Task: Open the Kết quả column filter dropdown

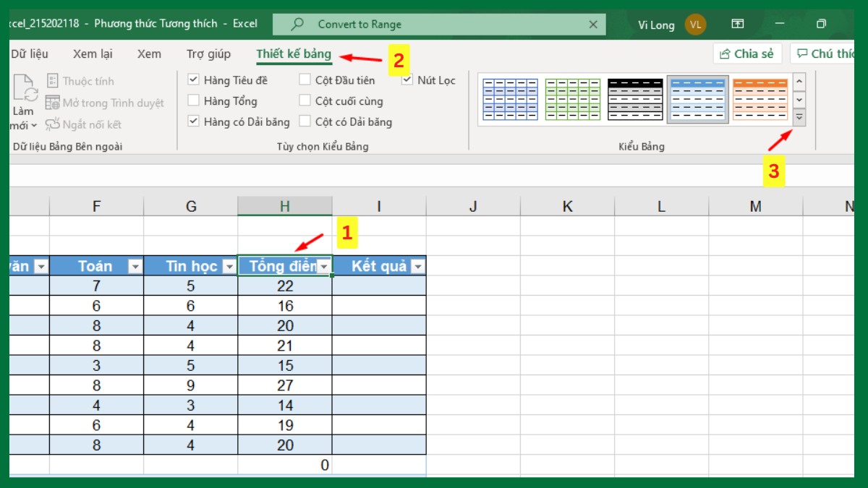Action: tap(417, 266)
